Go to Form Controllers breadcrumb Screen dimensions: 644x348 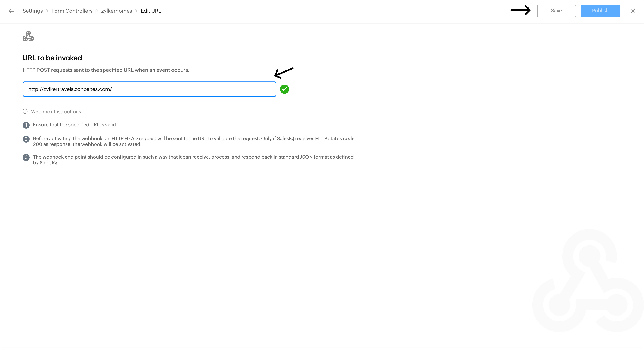[72, 11]
